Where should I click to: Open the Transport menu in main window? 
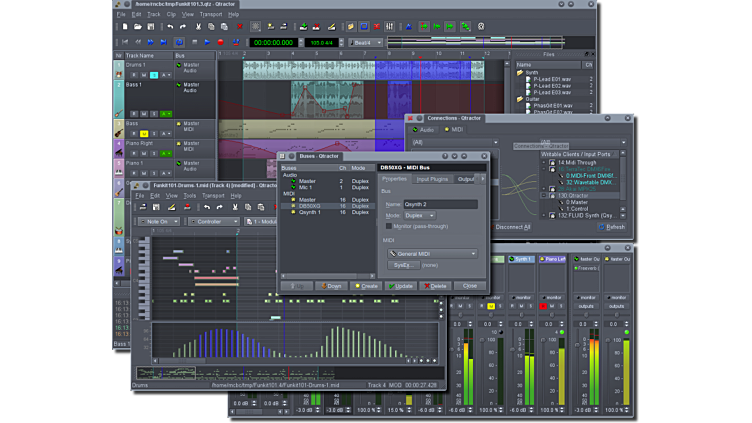pyautogui.click(x=211, y=14)
